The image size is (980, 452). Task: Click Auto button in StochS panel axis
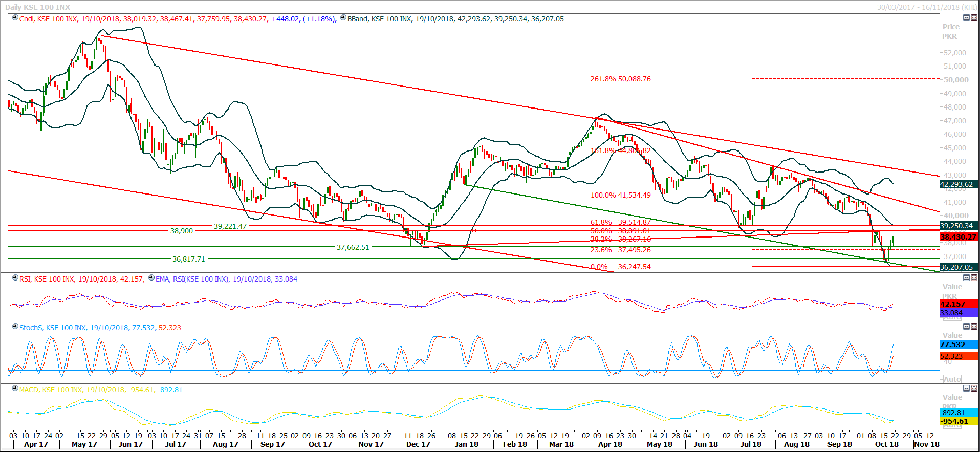click(952, 379)
